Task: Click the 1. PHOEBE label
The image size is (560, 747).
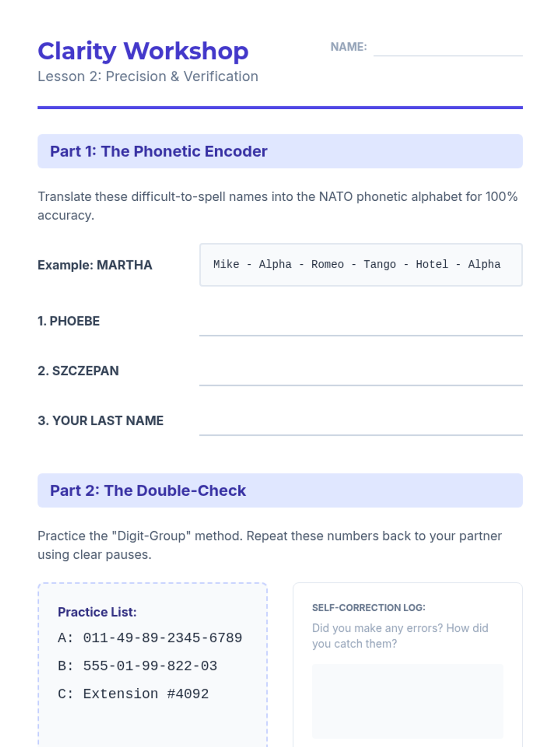Action: (69, 321)
